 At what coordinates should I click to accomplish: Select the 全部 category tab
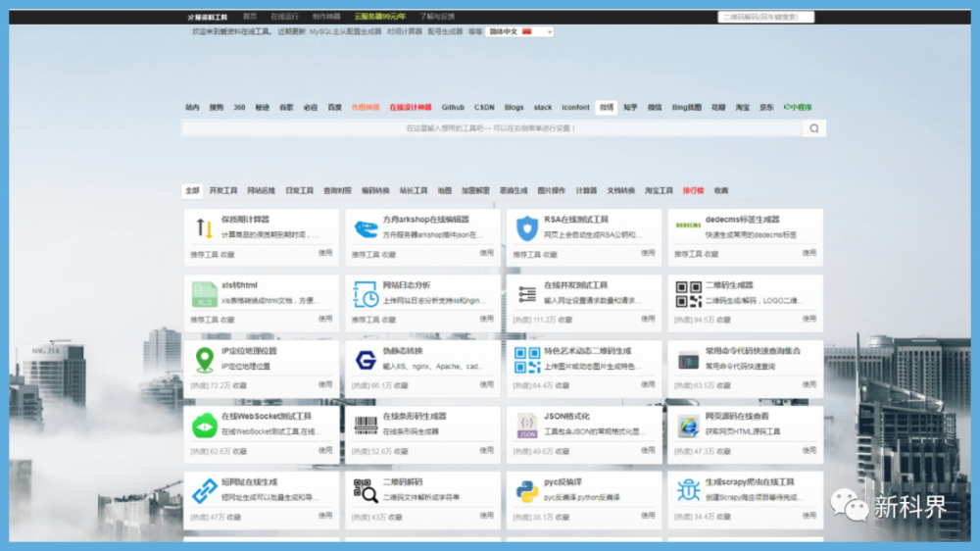click(x=192, y=191)
